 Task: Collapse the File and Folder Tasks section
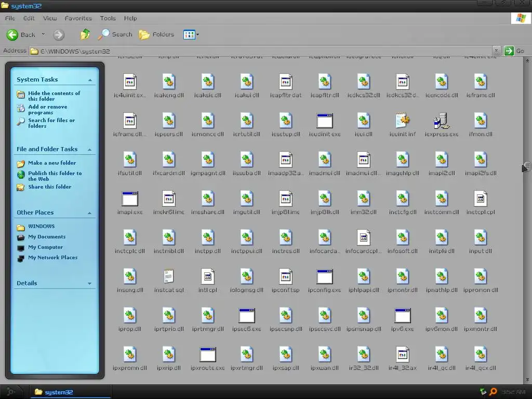[89, 149]
